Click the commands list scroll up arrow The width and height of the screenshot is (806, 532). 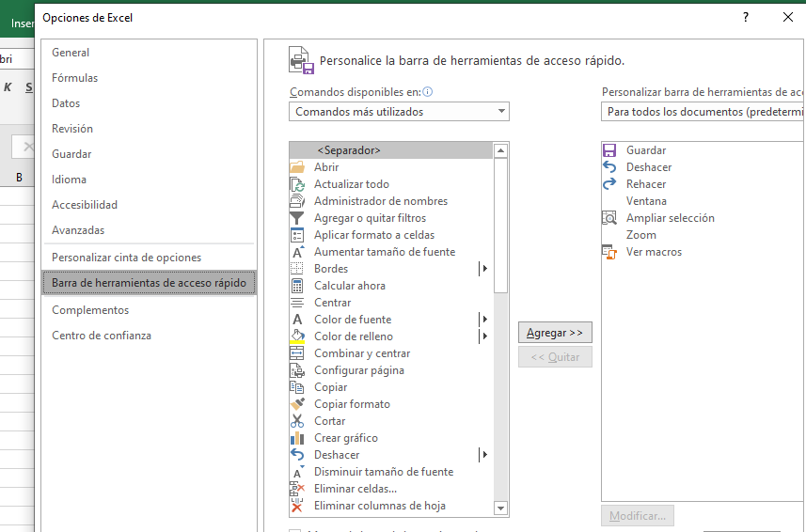point(500,150)
